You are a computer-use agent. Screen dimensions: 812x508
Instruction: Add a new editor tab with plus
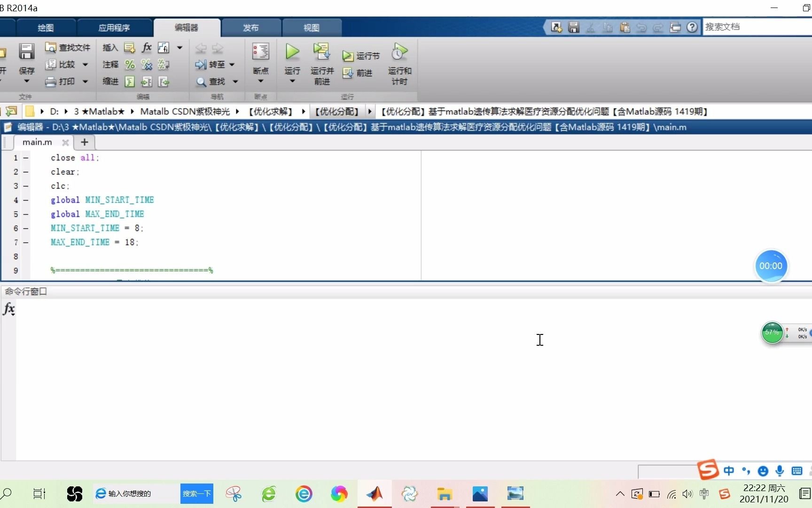(85, 142)
